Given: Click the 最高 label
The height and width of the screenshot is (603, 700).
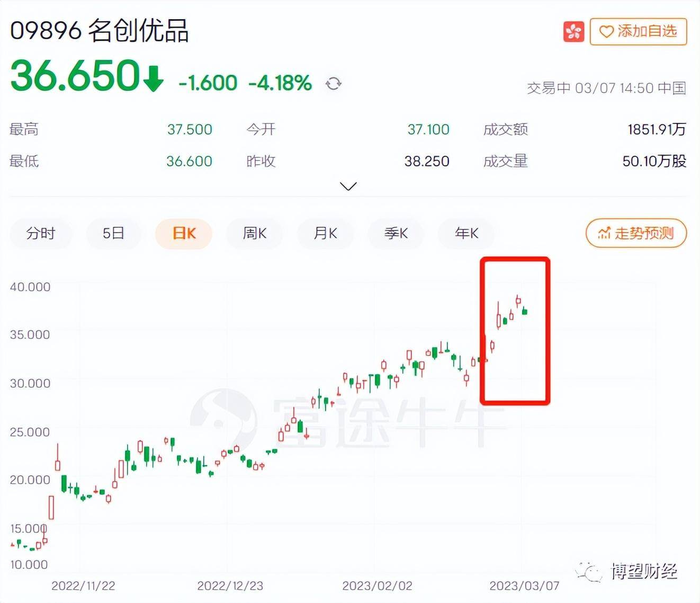Looking at the screenshot, I should coord(24,129).
